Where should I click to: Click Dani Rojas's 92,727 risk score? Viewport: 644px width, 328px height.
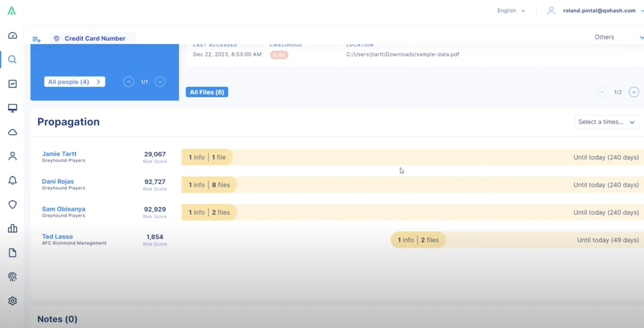[155, 182]
